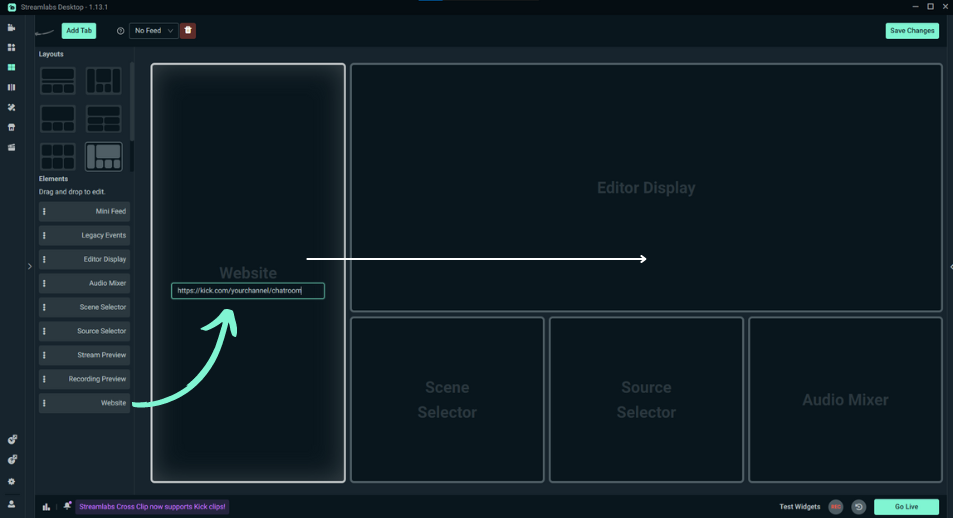This screenshot has width=953, height=518.
Task: Select the Recording Preview element in the list
Action: pyautogui.click(x=84, y=379)
